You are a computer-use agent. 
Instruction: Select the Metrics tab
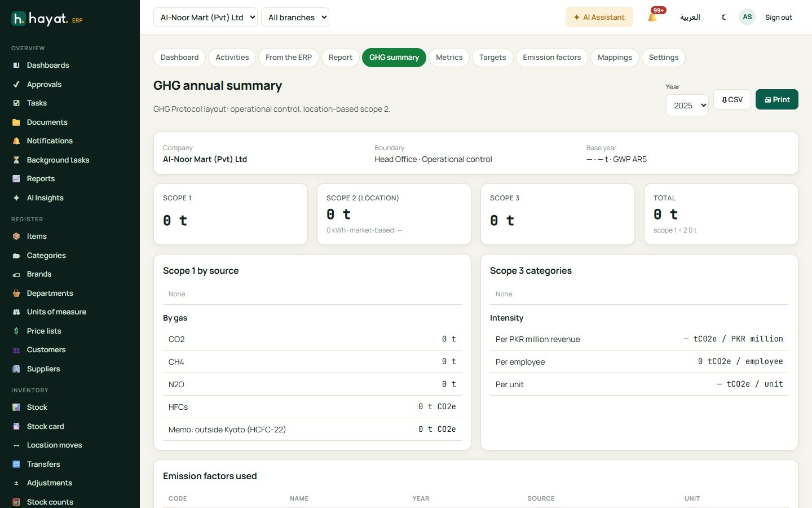click(449, 58)
